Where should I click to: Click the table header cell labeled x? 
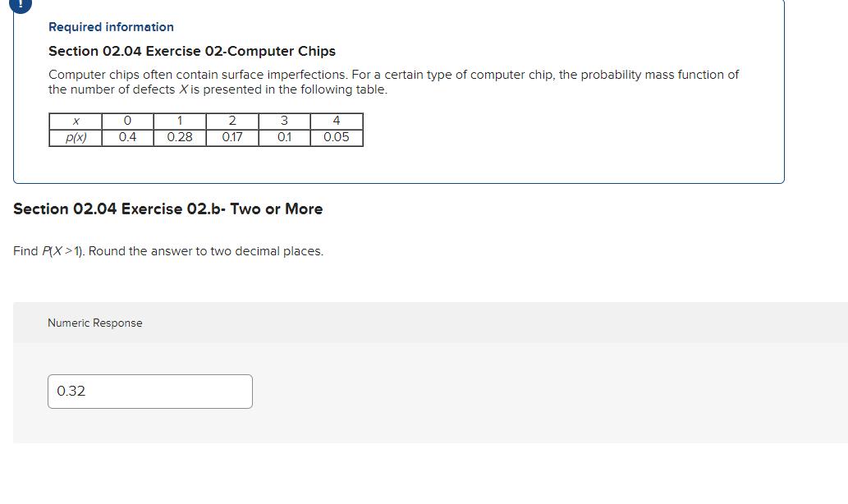(x=76, y=121)
